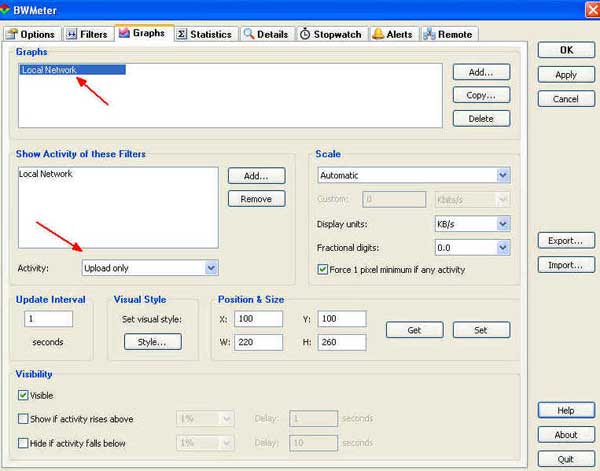Go to the Alerts tab
The height and width of the screenshot is (471, 600).
click(x=393, y=34)
